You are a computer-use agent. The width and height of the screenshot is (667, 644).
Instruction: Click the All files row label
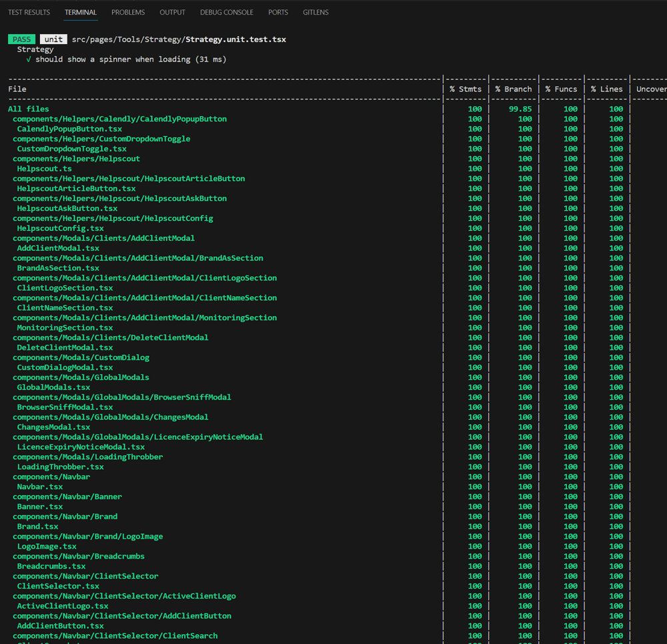(29, 109)
